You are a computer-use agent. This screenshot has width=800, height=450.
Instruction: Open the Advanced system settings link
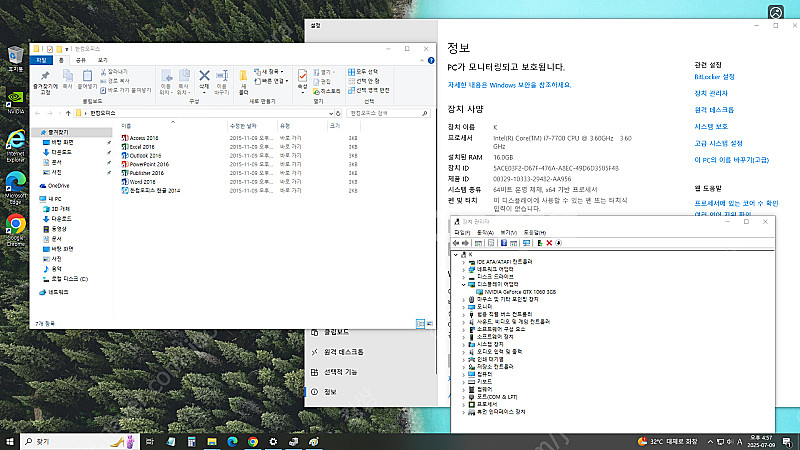point(718,143)
